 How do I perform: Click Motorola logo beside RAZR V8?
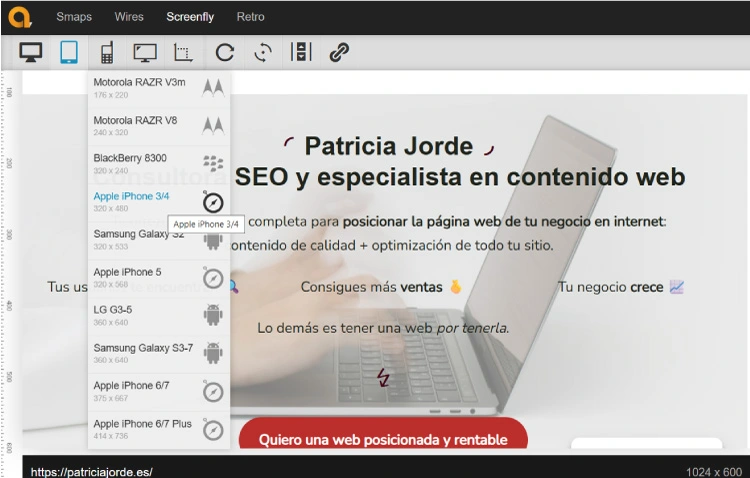213,126
